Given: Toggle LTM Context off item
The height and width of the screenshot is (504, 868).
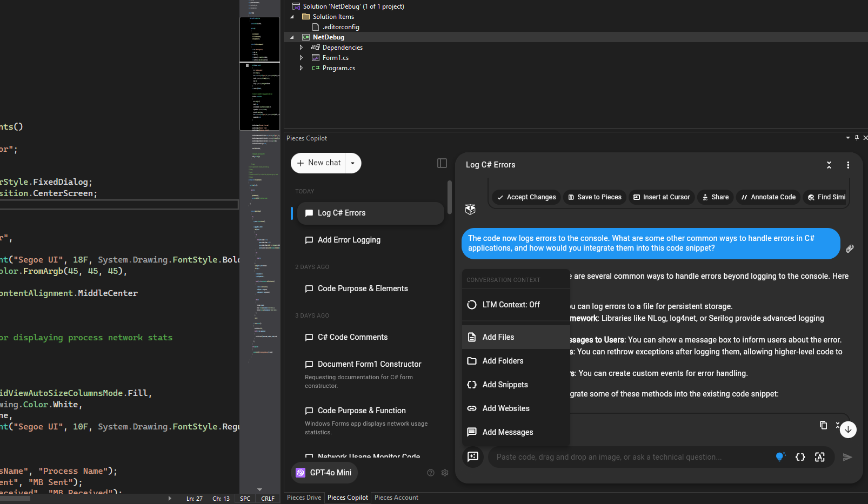Looking at the screenshot, I should [x=516, y=305].
